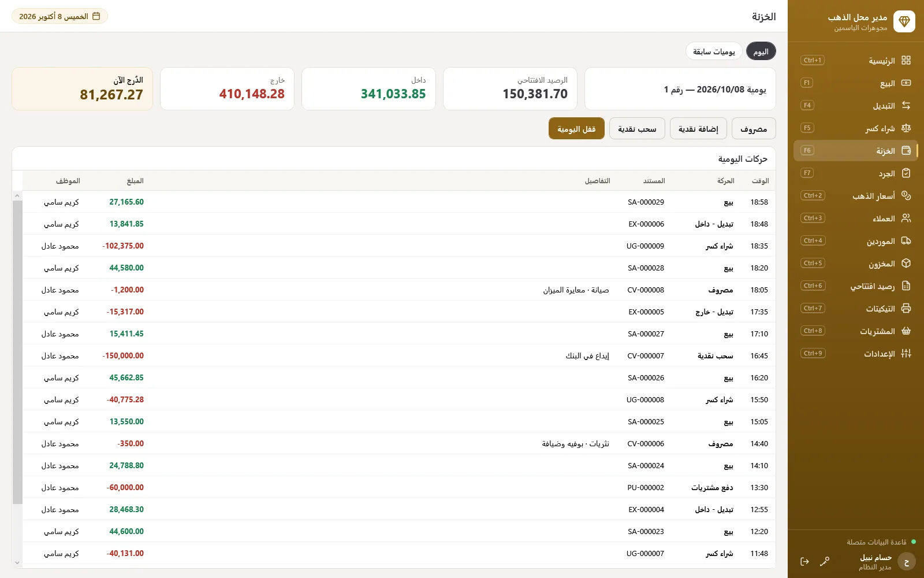Click details صيانة · معايرة الميزان
The image size is (924, 578).
pos(576,290)
